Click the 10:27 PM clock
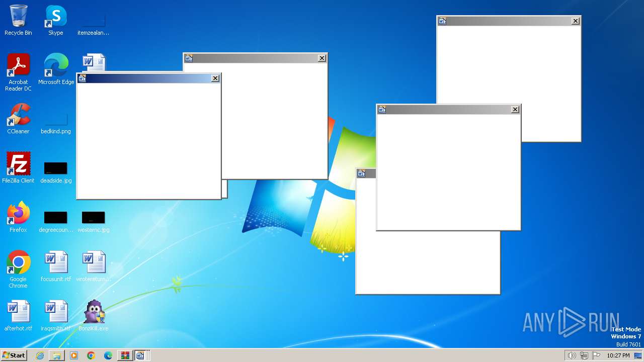644x362 pixels. tap(618, 355)
